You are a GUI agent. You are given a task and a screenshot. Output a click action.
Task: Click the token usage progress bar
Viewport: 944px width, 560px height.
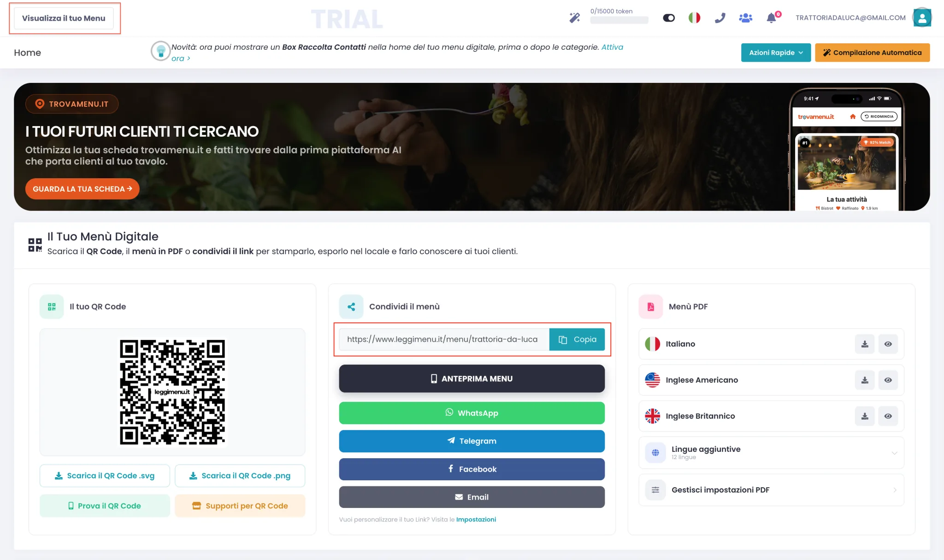coord(619,20)
